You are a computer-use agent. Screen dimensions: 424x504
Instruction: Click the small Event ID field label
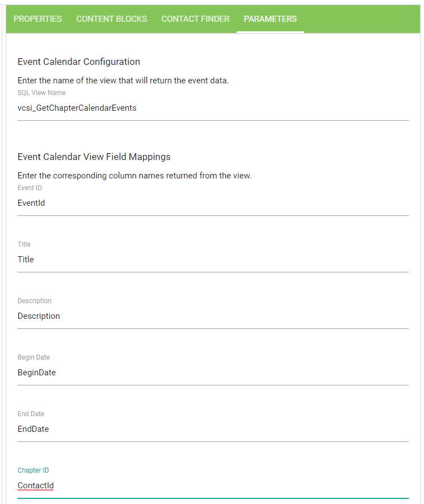coord(30,188)
